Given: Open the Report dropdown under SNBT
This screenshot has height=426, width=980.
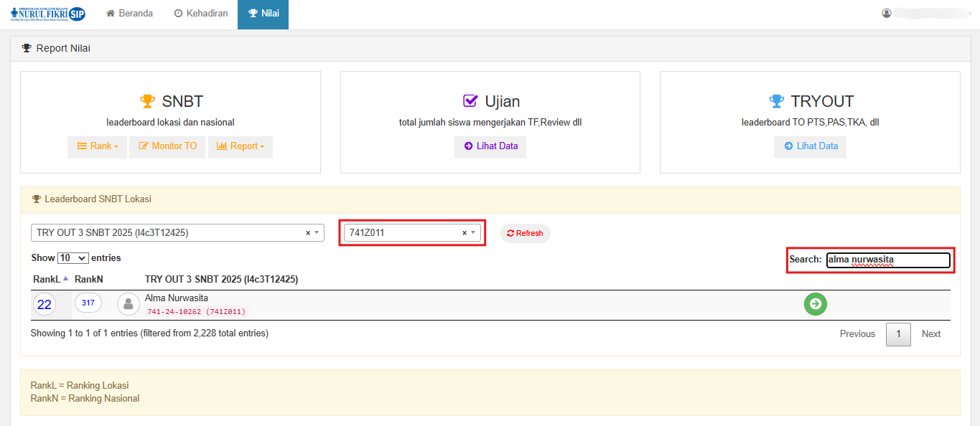Looking at the screenshot, I should 240,146.
